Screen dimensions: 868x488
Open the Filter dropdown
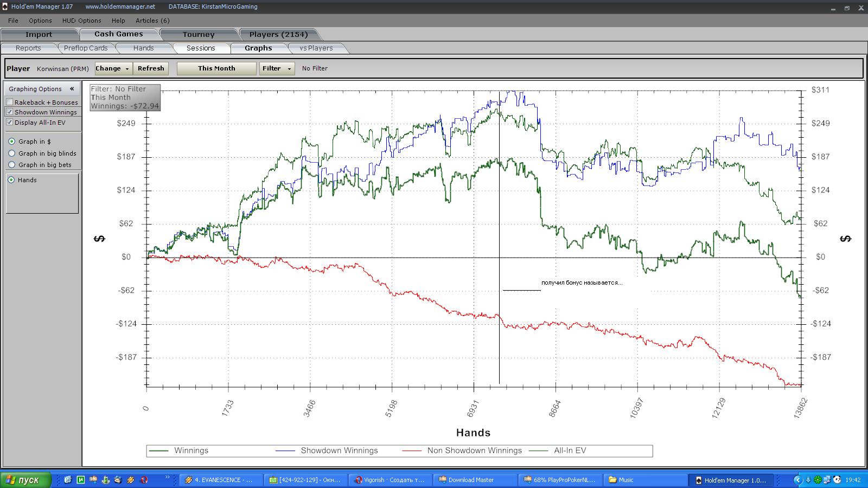(277, 68)
